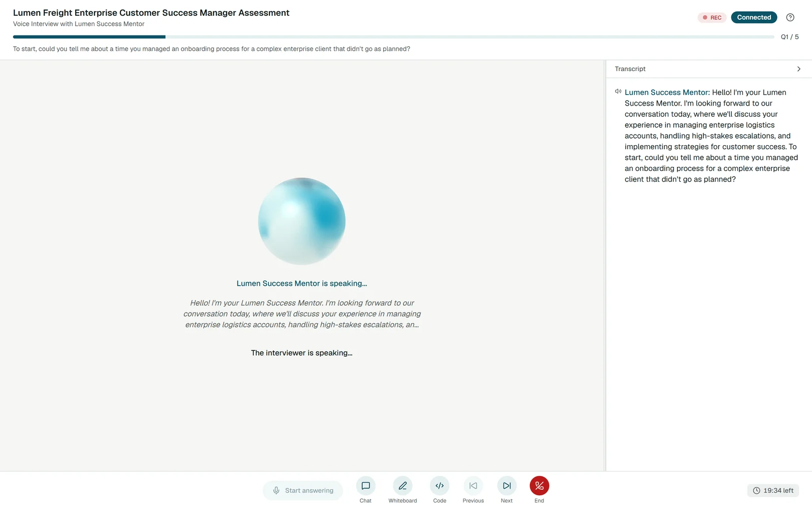Viewport: 812px width, 509px height.
Task: End the interview call
Action: [539, 486]
